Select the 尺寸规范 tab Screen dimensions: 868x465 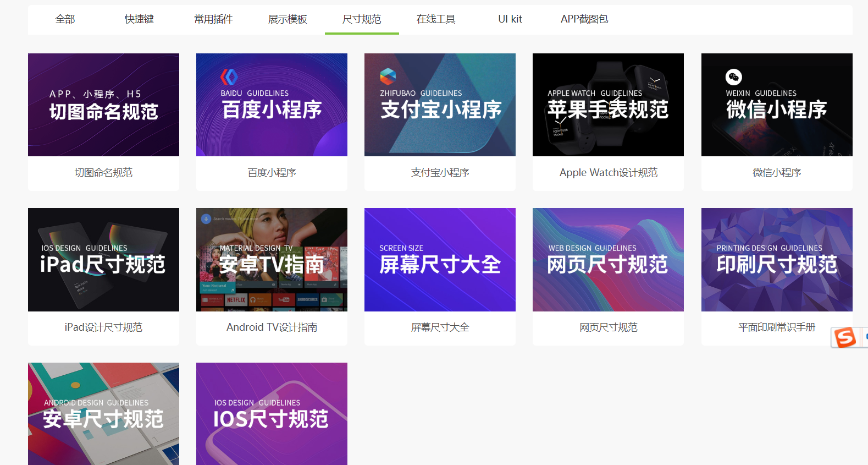(362, 19)
